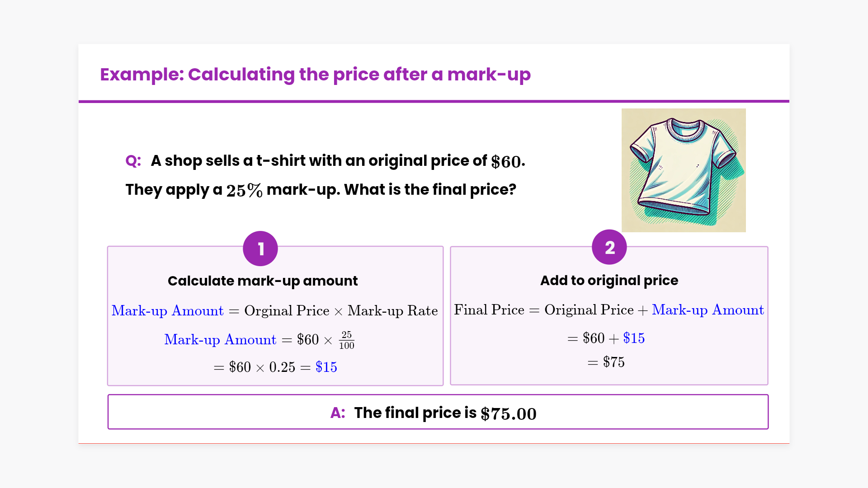Click 'Mark-up Rate' in step 1 formula
868x488 pixels.
coord(392,311)
